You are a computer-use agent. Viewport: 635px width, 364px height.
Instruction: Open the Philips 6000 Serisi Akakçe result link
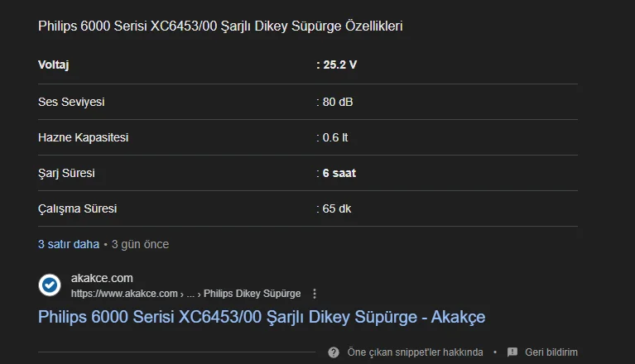pyautogui.click(x=262, y=317)
